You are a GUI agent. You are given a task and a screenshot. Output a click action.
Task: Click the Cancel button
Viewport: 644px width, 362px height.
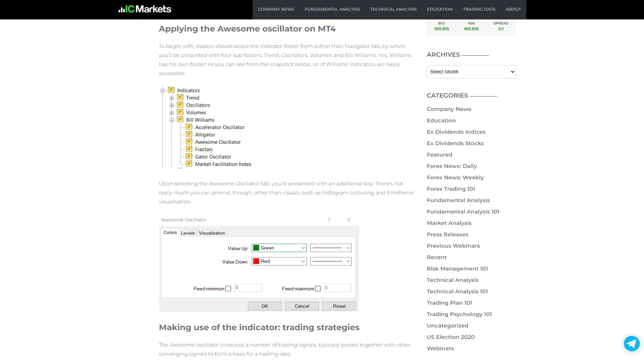302,306
